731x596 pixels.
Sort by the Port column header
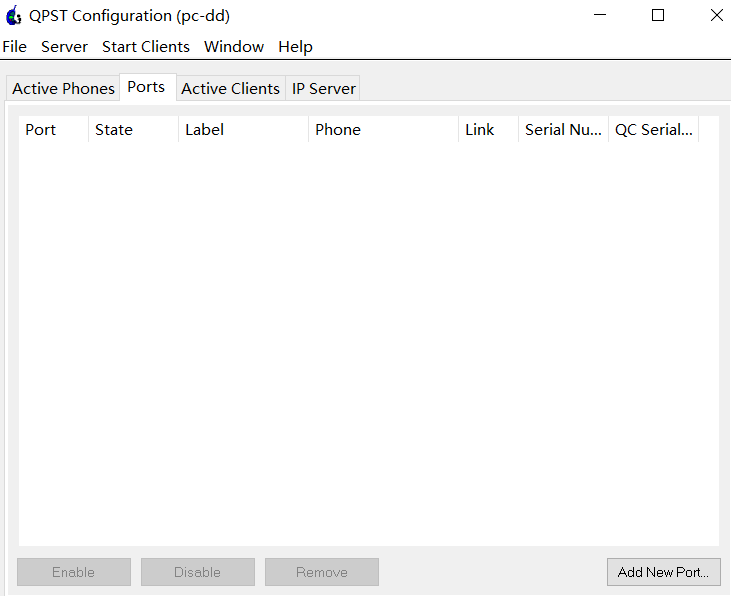tap(54, 129)
